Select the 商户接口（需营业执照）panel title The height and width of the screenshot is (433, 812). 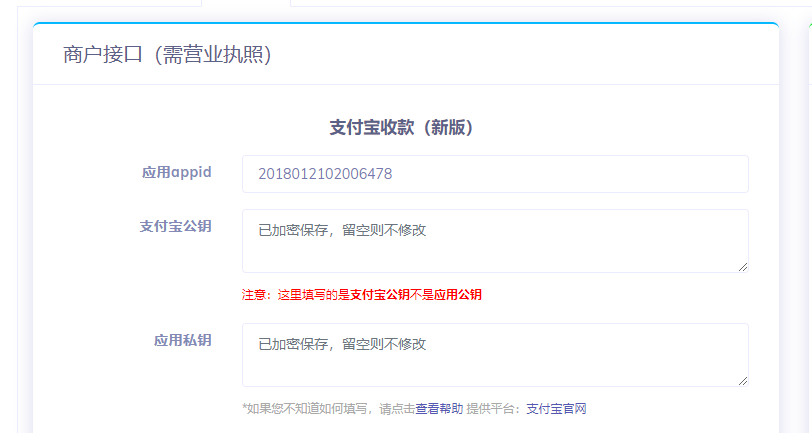click(167, 54)
